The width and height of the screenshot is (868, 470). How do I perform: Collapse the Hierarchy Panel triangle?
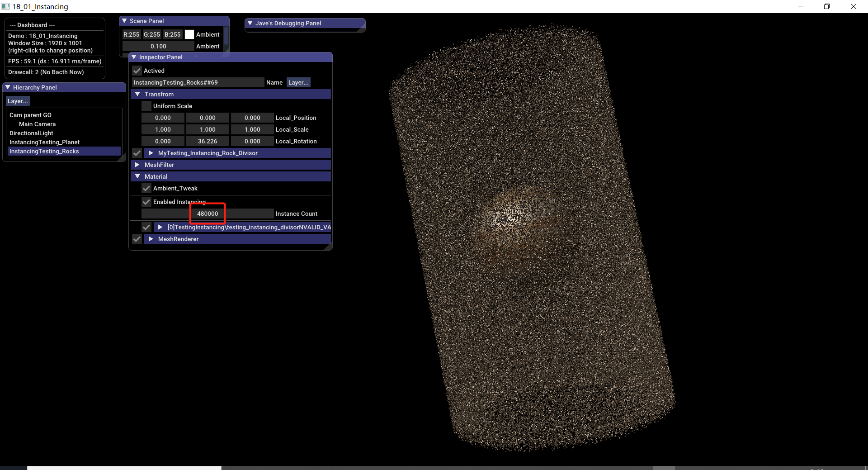click(8, 87)
